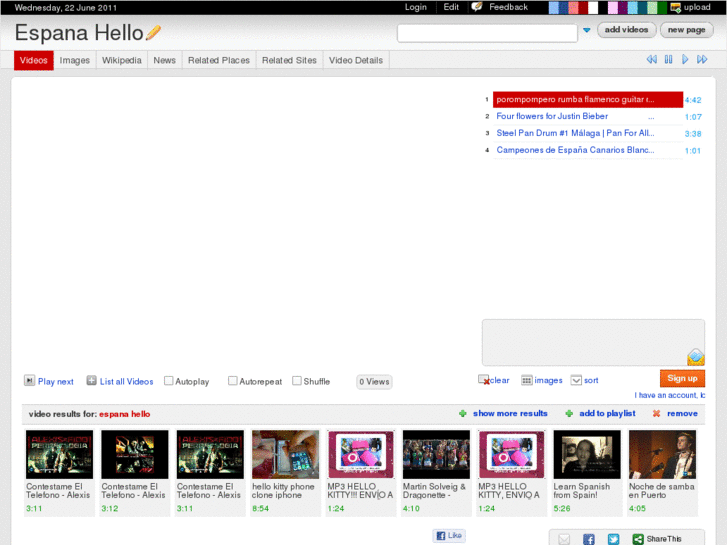
Task: Click the I have an account link
Action: (670, 395)
